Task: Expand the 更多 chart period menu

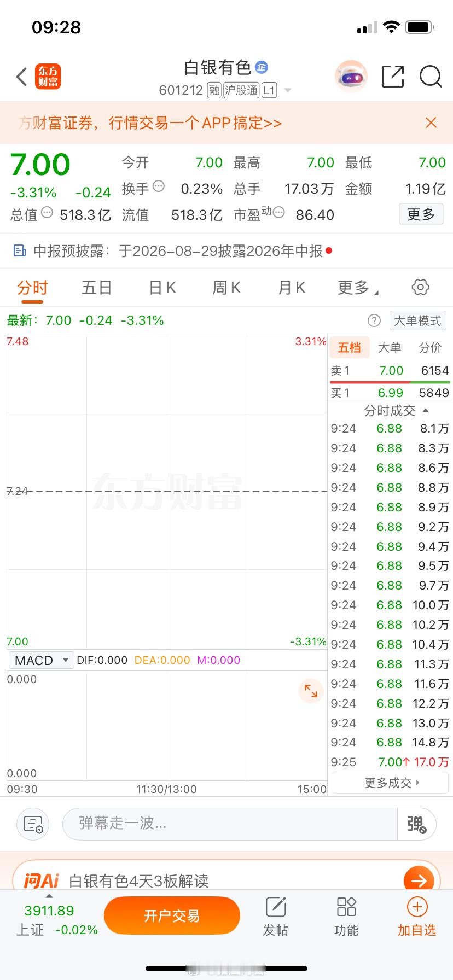Action: (358, 288)
